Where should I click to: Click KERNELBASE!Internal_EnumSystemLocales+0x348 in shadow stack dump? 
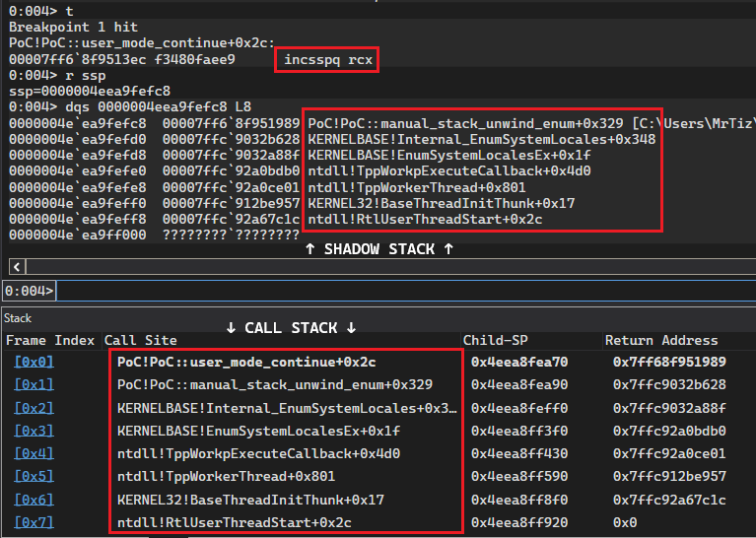click(482, 139)
